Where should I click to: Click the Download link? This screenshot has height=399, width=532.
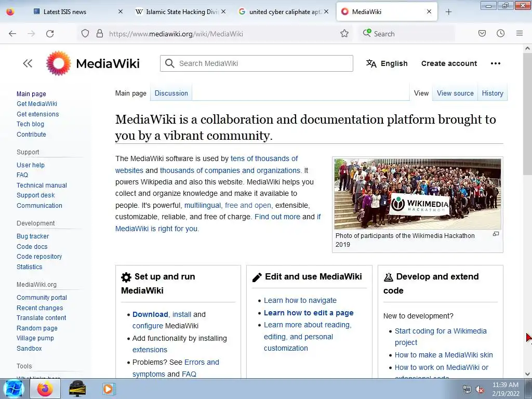coord(150,314)
